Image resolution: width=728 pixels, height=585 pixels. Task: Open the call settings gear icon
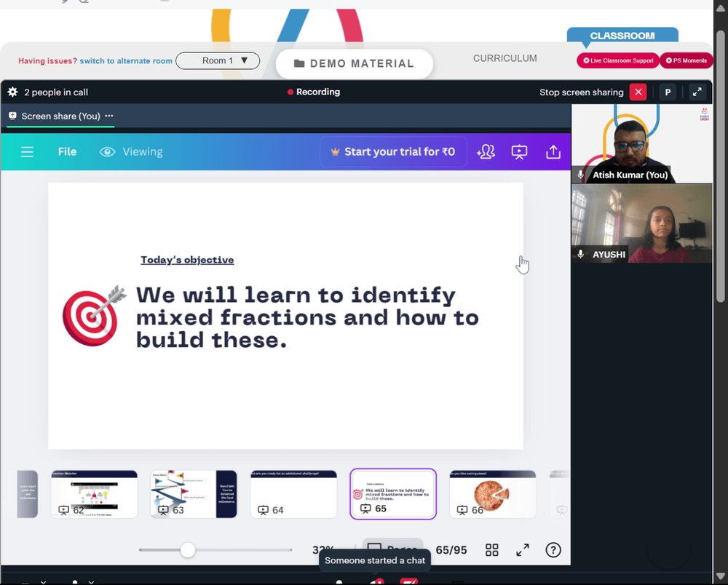[x=12, y=92]
